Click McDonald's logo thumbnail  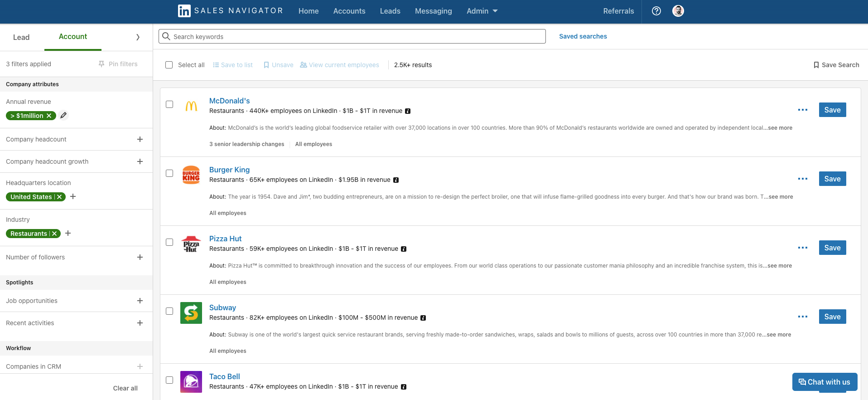point(191,106)
